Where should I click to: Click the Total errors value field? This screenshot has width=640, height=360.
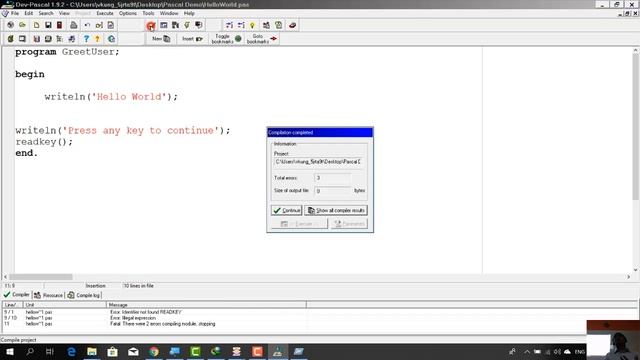pyautogui.click(x=333, y=178)
